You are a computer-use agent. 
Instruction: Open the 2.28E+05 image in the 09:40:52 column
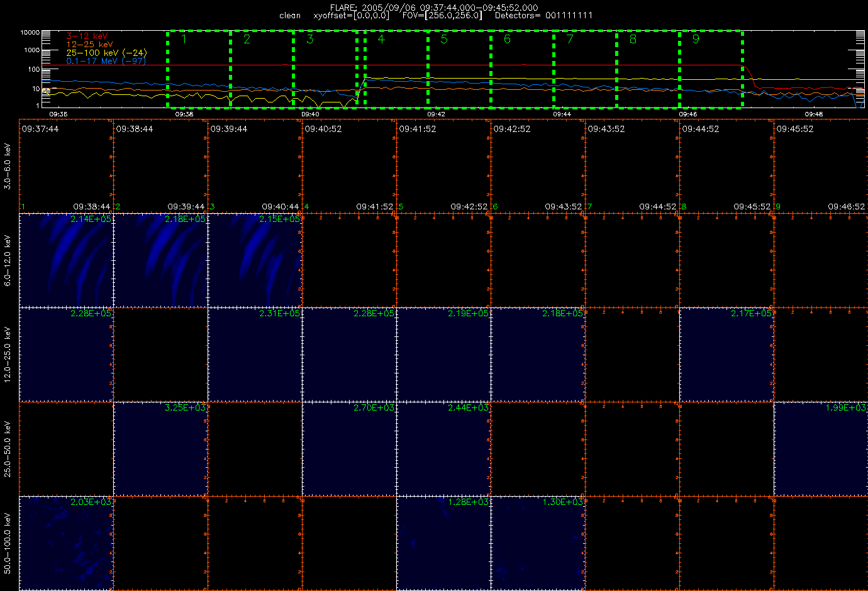point(349,355)
